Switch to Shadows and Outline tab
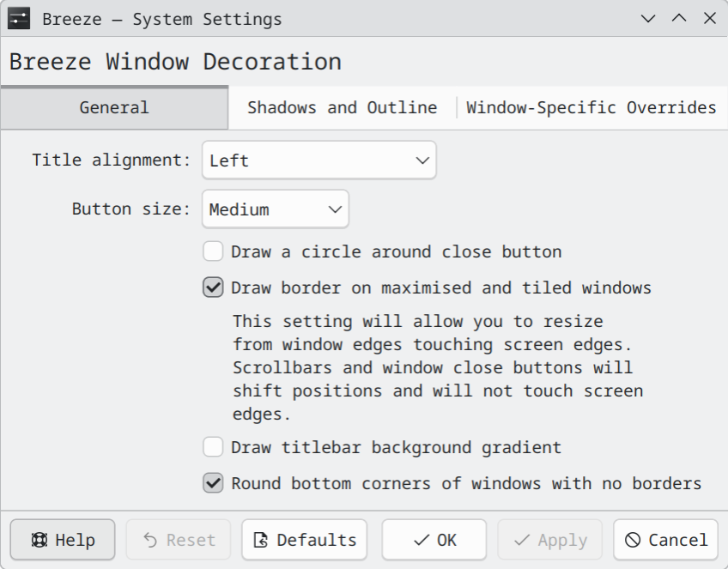 tap(342, 107)
